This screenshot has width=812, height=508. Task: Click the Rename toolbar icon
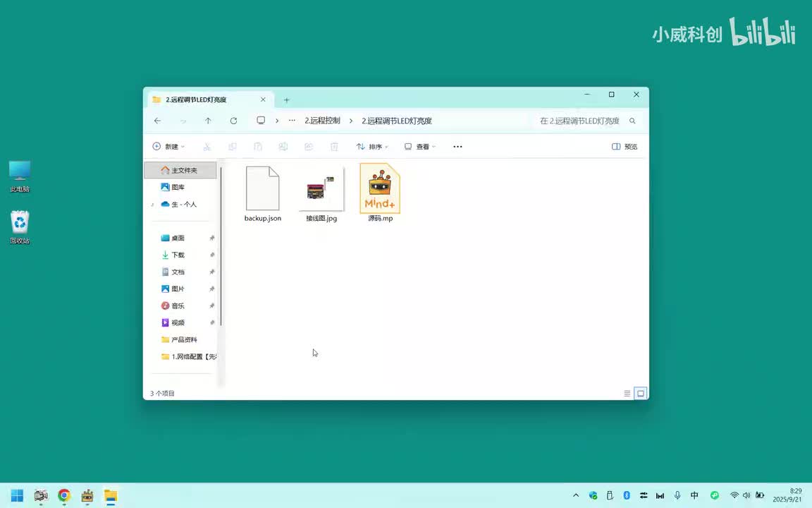click(x=283, y=147)
